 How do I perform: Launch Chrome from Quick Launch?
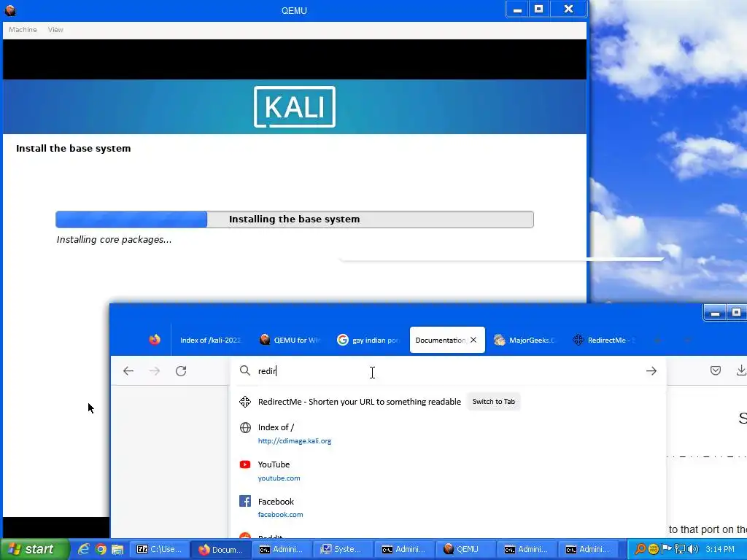tap(101, 549)
